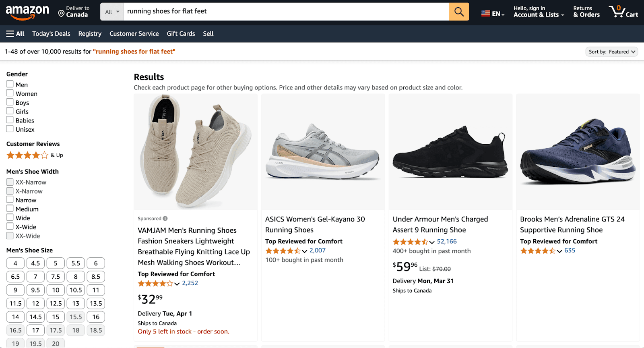This screenshot has width=644, height=348.
Task: Open the Sort by Featured dropdown
Action: [611, 52]
